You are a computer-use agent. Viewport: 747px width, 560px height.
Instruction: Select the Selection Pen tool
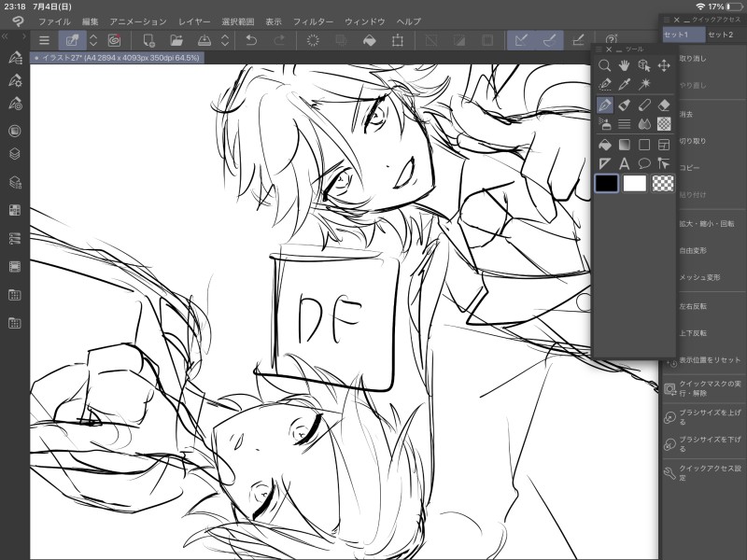click(x=604, y=84)
